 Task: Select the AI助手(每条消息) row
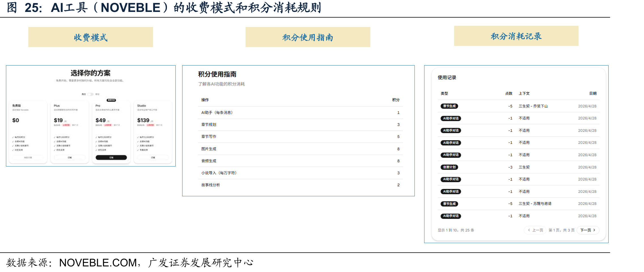tap(300, 113)
